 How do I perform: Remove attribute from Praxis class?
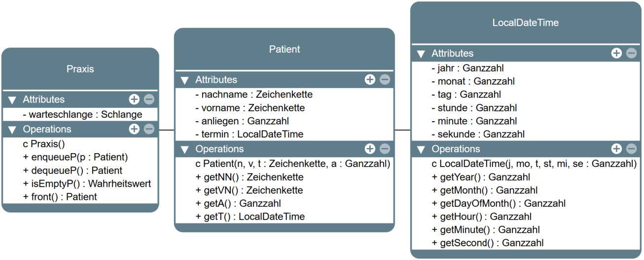149,99
